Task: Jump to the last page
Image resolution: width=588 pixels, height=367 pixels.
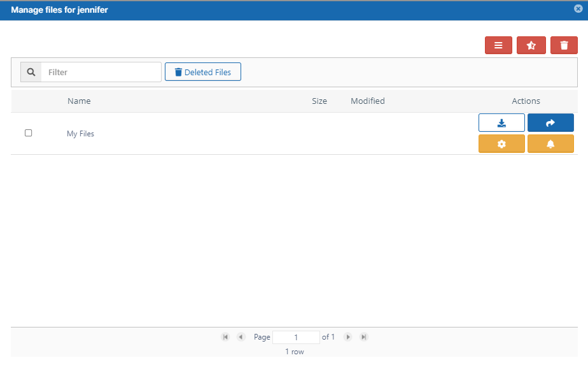Action: pyautogui.click(x=363, y=337)
